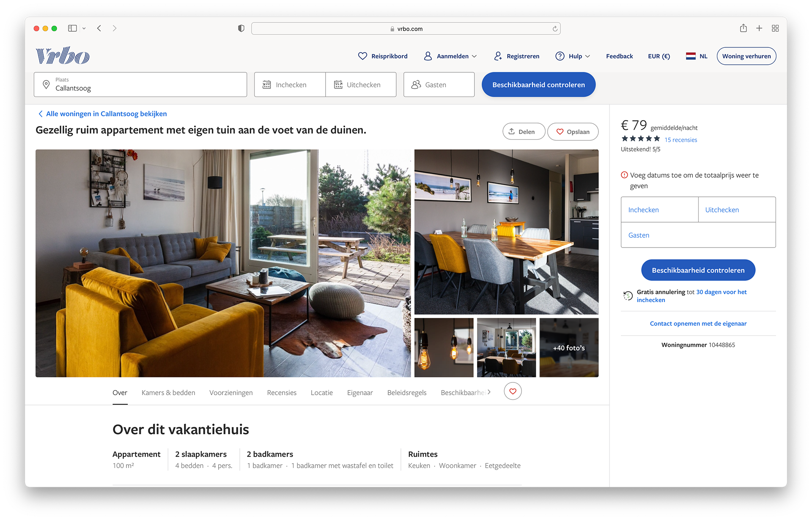This screenshot has height=520, width=812.
Task: Open Safari's tab overview grid icon
Action: [775, 28]
